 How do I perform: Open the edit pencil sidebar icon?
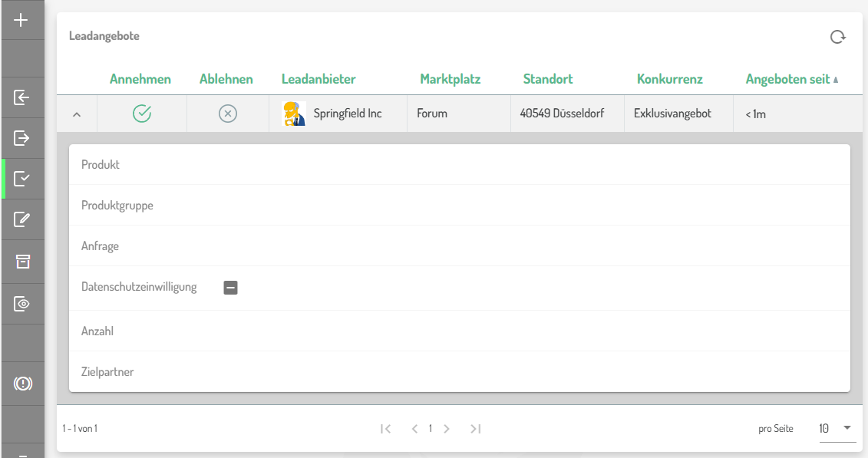[x=21, y=220]
